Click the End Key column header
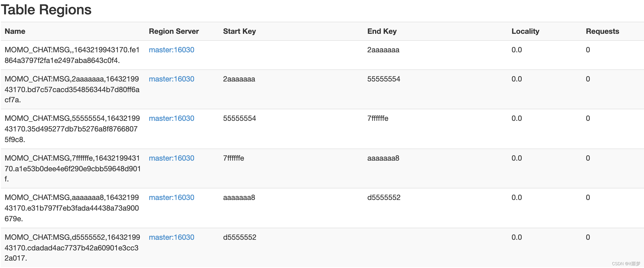The height and width of the screenshot is (268, 644). tap(382, 31)
